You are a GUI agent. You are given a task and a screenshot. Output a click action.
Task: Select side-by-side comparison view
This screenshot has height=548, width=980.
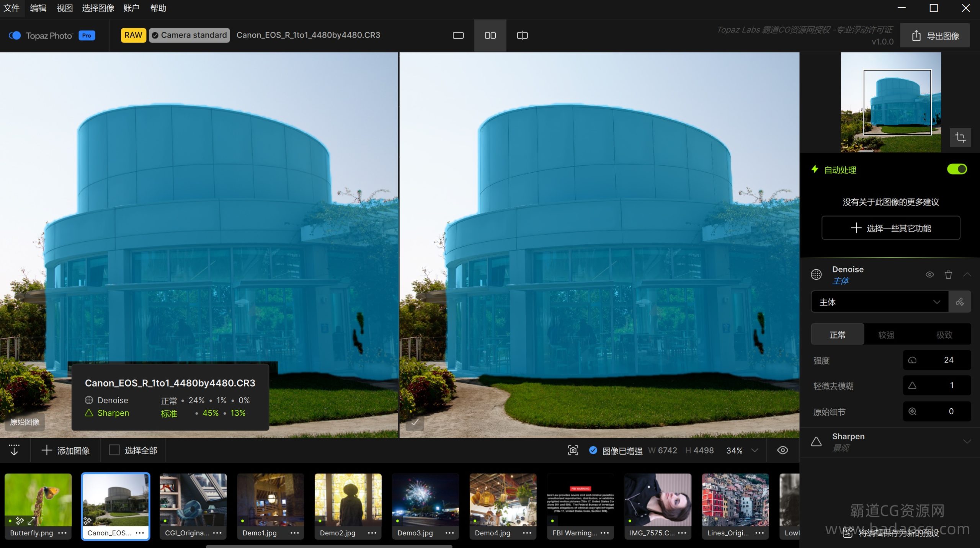(x=490, y=36)
